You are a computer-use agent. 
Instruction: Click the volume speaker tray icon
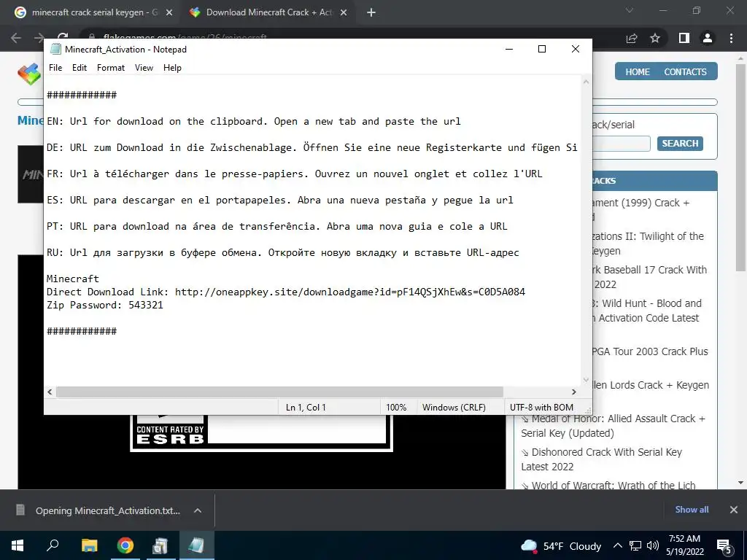tap(653, 545)
